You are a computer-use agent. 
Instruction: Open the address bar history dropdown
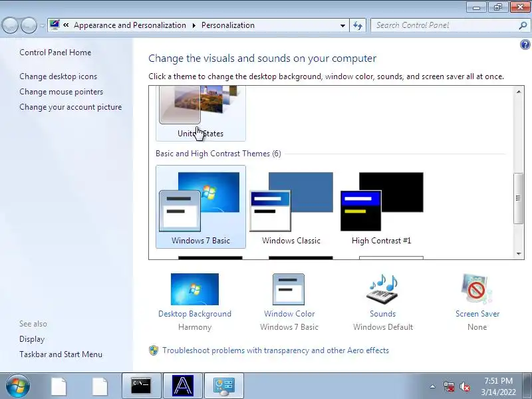click(x=342, y=25)
